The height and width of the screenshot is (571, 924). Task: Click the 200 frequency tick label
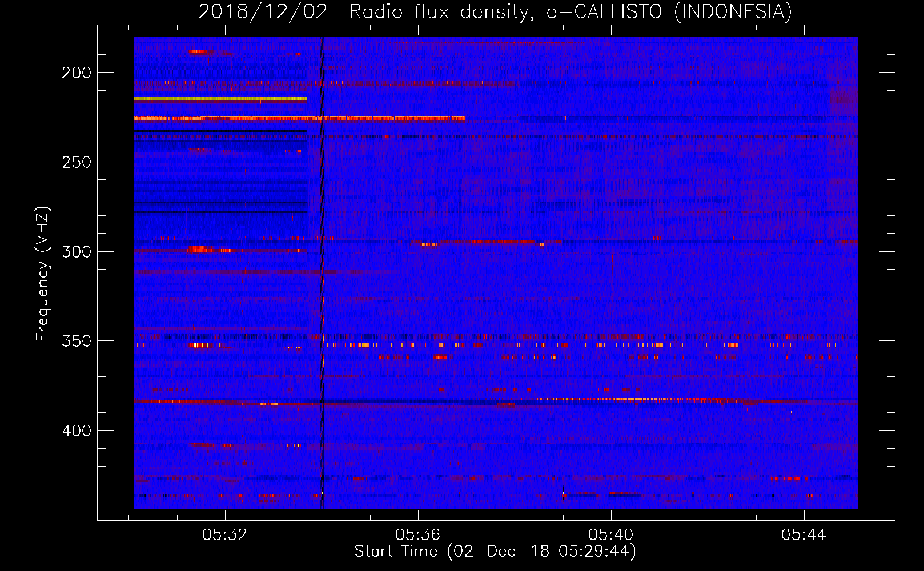pos(77,73)
